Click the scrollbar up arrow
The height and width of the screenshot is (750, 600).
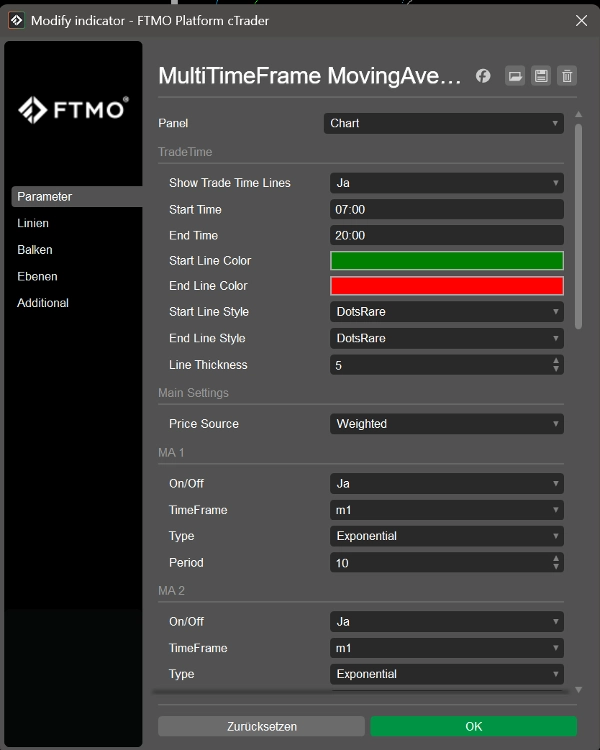click(x=578, y=114)
